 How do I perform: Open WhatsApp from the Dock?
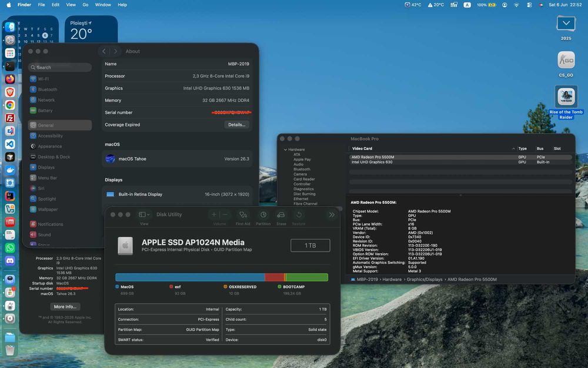coord(10,248)
